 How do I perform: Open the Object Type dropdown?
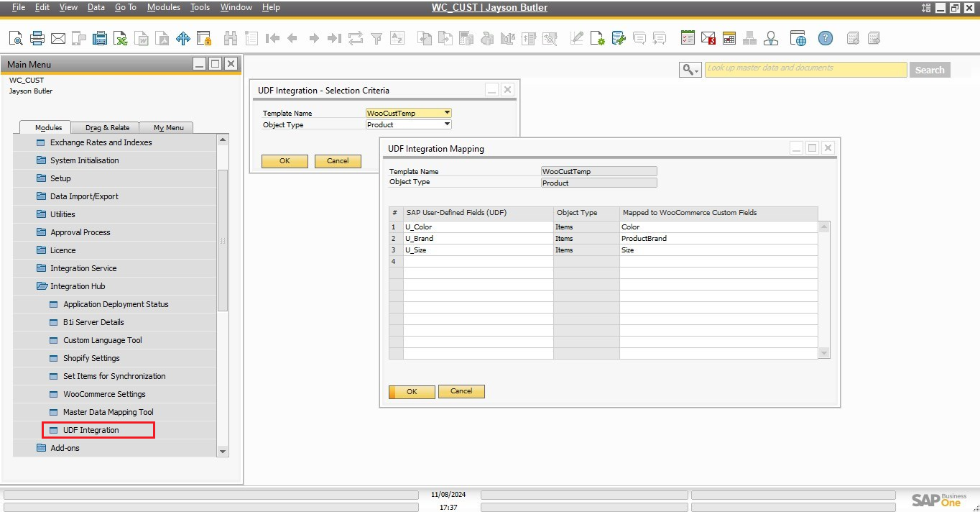click(447, 124)
